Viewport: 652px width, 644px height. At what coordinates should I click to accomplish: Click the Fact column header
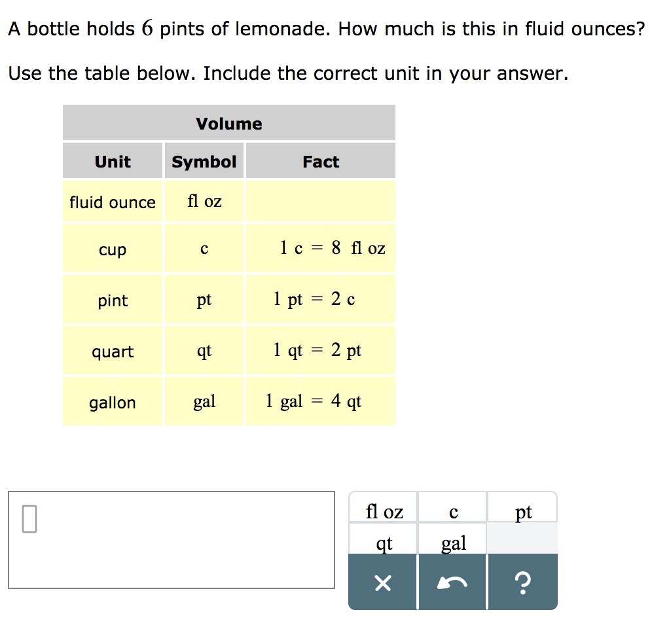[x=321, y=162]
